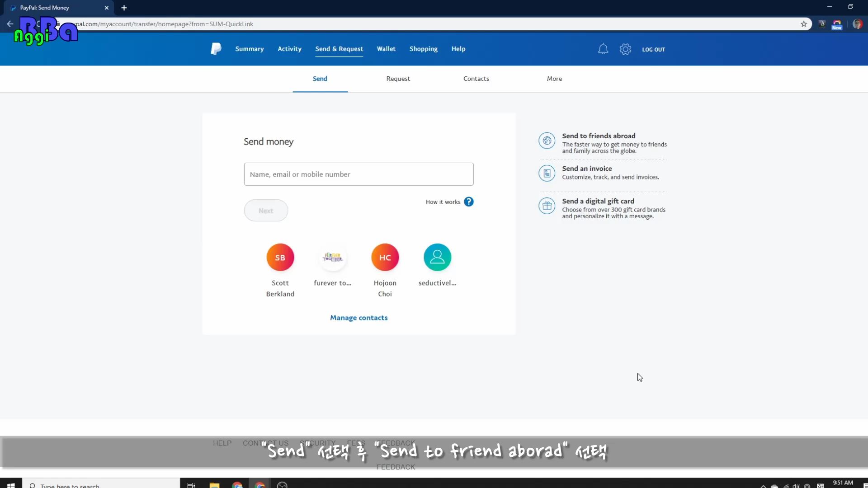Click the PayPal logo icon
The width and height of the screenshot is (868, 488).
pyautogui.click(x=216, y=49)
